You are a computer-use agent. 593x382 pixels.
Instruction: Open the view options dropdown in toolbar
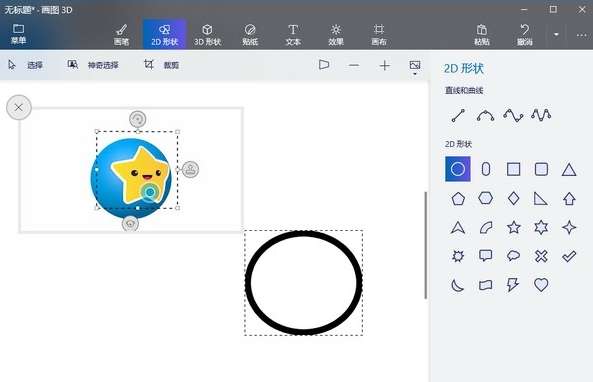point(415,67)
